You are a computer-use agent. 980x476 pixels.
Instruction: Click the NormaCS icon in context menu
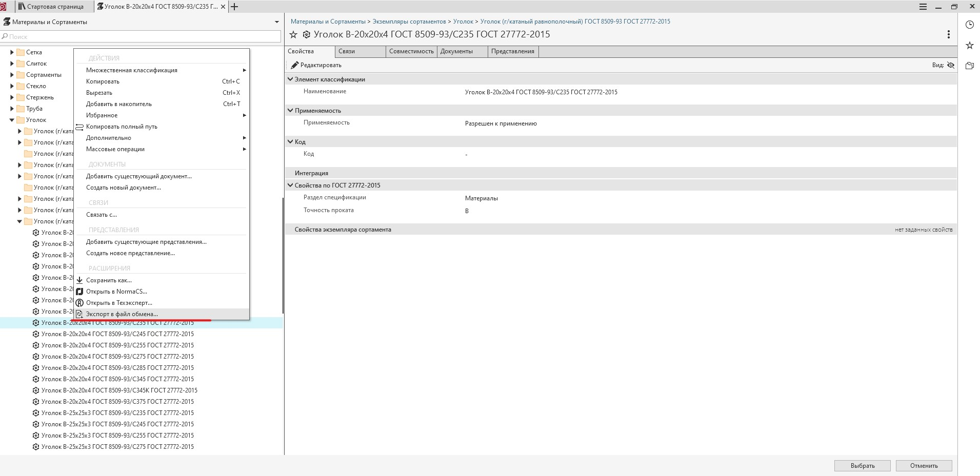click(x=79, y=292)
